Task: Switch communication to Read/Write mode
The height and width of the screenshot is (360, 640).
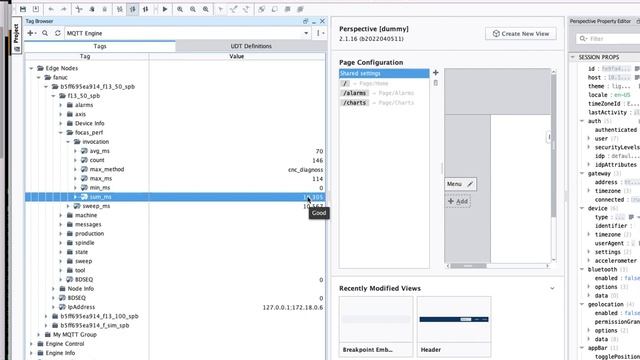Action: pyautogui.click(x=145, y=9)
